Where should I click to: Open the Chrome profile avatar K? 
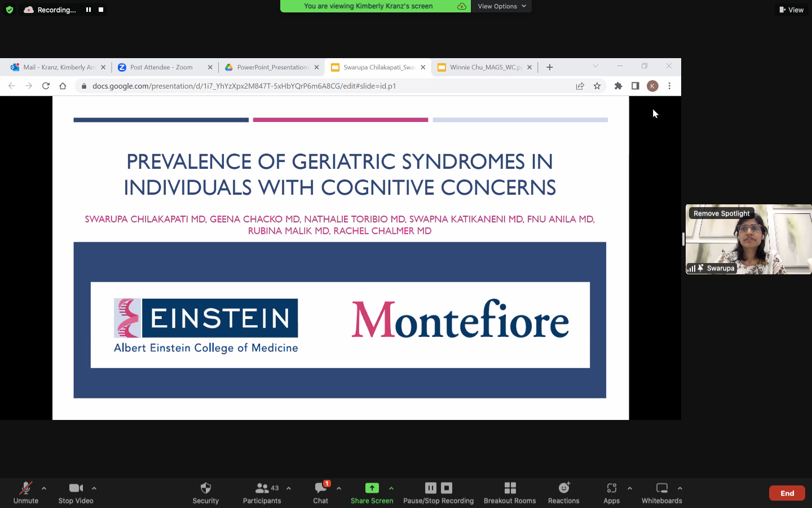pos(652,86)
